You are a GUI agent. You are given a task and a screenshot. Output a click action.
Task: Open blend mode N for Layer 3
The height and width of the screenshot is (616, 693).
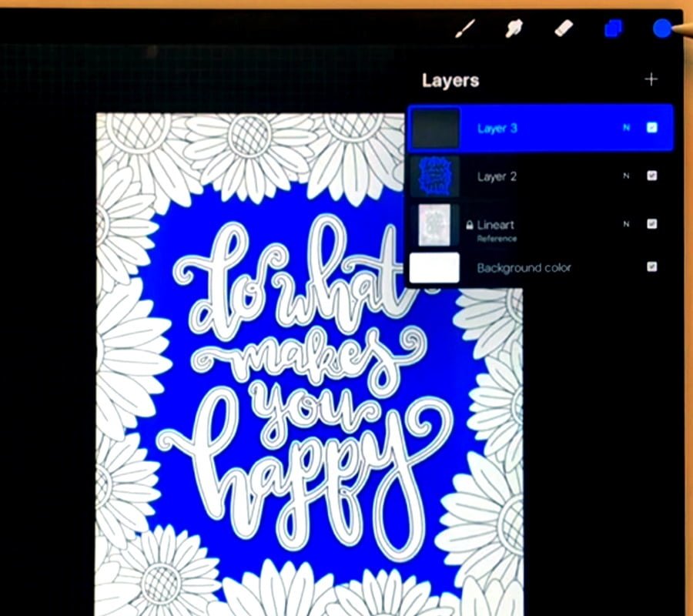pos(626,128)
